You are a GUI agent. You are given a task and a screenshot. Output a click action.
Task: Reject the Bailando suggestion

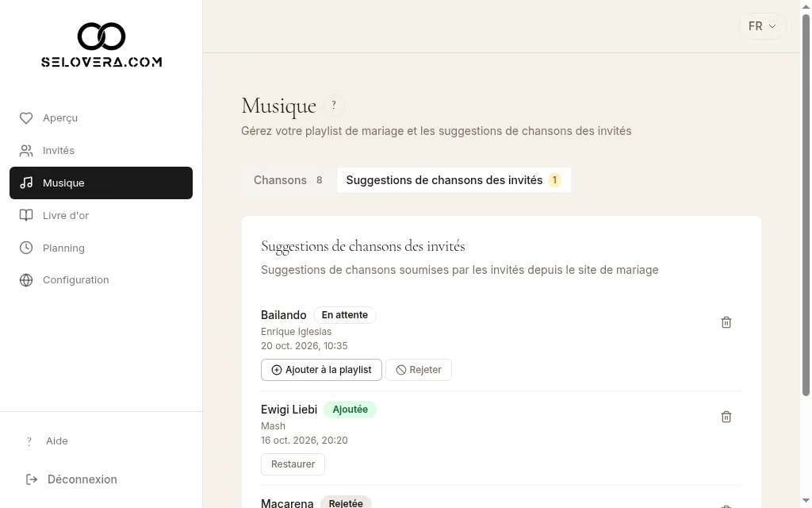tap(419, 370)
